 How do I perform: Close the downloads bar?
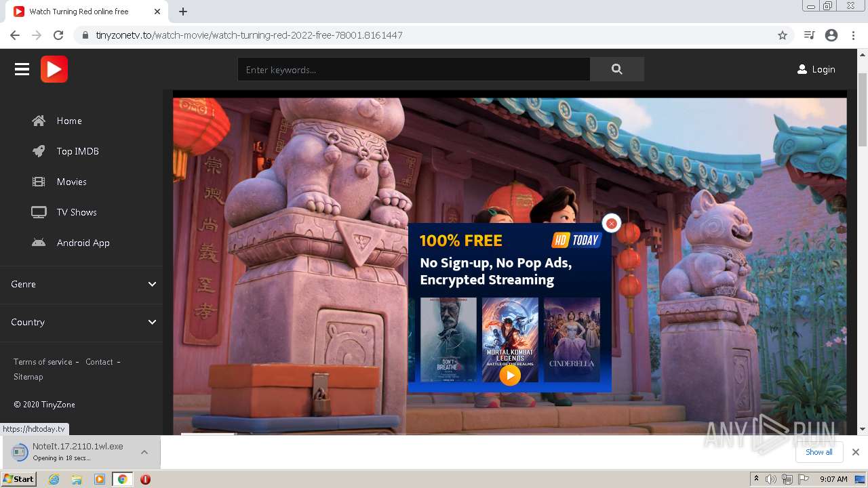856,452
